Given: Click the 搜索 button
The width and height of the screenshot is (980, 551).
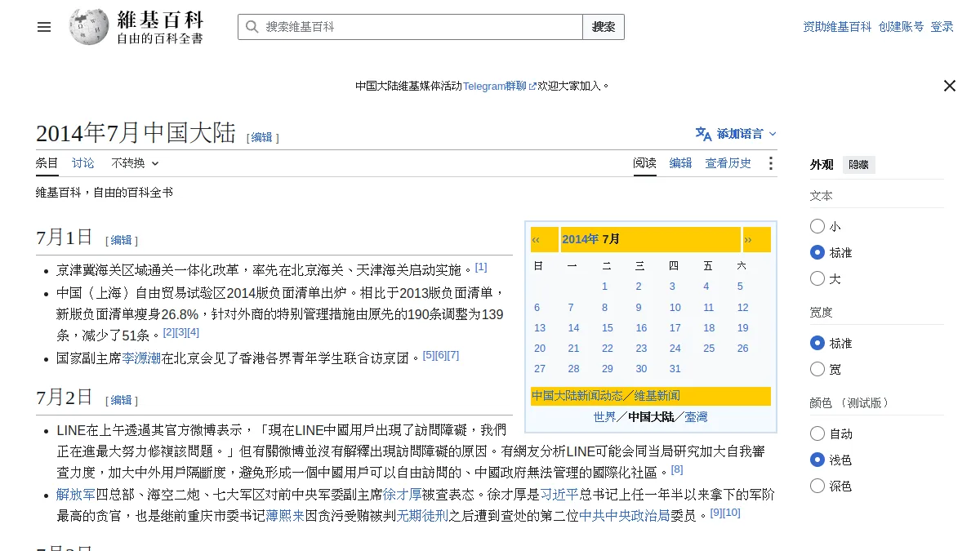Looking at the screenshot, I should [x=604, y=27].
